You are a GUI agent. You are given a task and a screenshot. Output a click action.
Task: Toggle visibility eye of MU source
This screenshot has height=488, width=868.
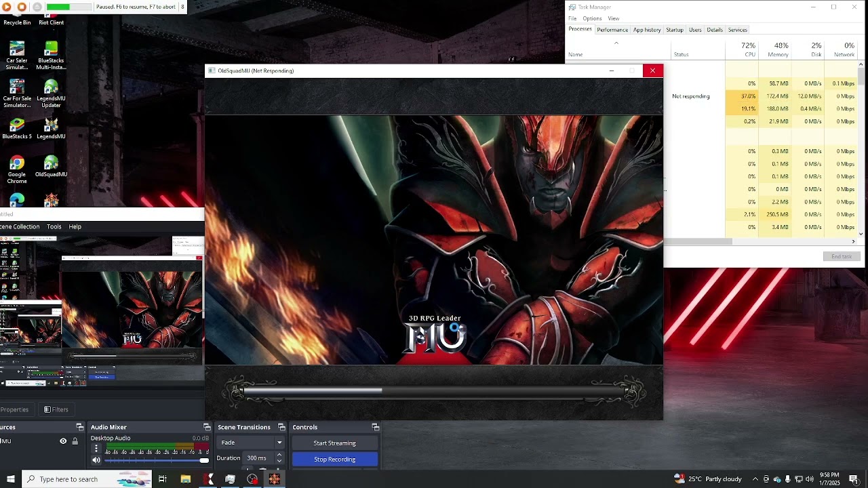[x=63, y=441]
